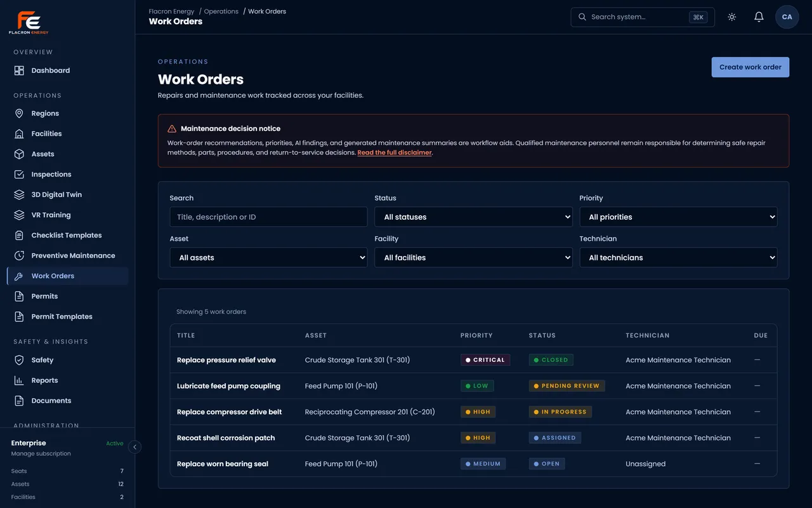The height and width of the screenshot is (508, 812).
Task: Click the Manage subscription link
Action: tap(41, 454)
